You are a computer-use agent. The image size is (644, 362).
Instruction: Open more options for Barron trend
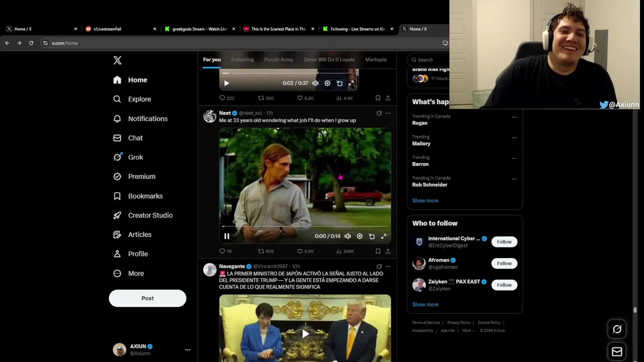(514, 158)
